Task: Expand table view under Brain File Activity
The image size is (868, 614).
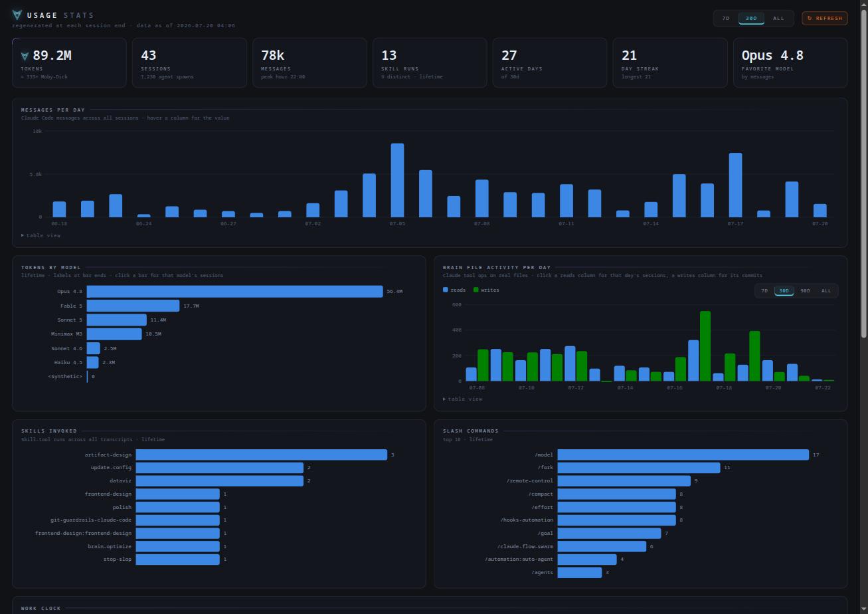Action: point(463,399)
